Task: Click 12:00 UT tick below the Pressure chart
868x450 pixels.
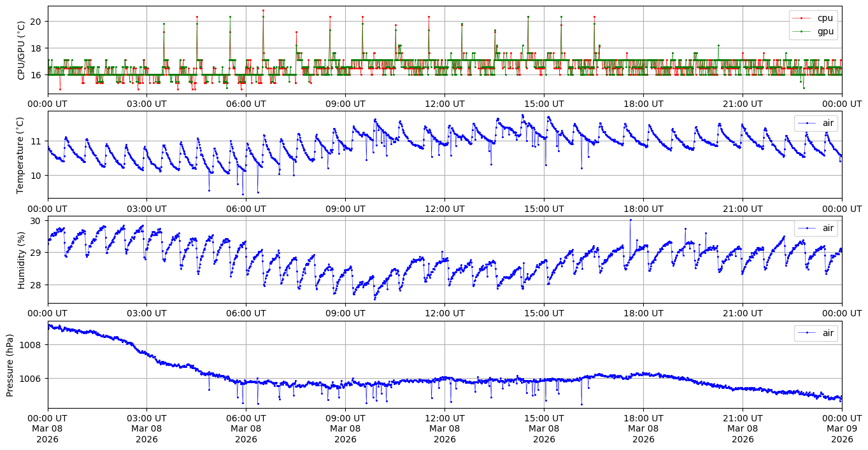Action: click(445, 418)
